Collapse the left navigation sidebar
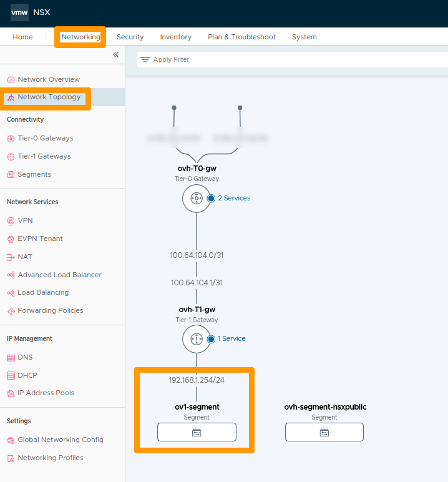The image size is (448, 482). [115, 55]
